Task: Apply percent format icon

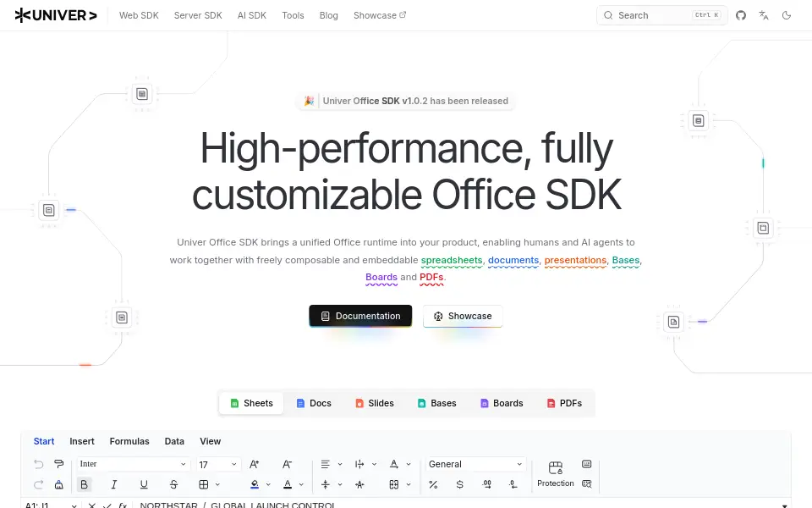Action: coord(433,484)
